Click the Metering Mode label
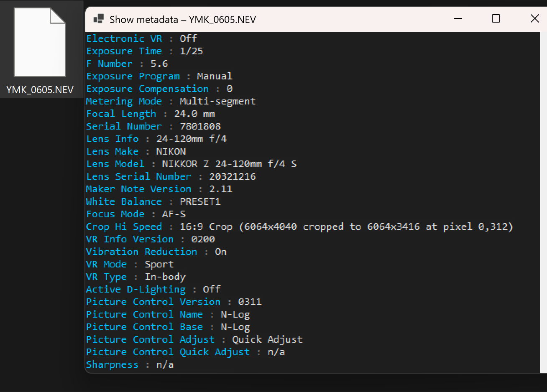The image size is (547, 392). [124, 102]
